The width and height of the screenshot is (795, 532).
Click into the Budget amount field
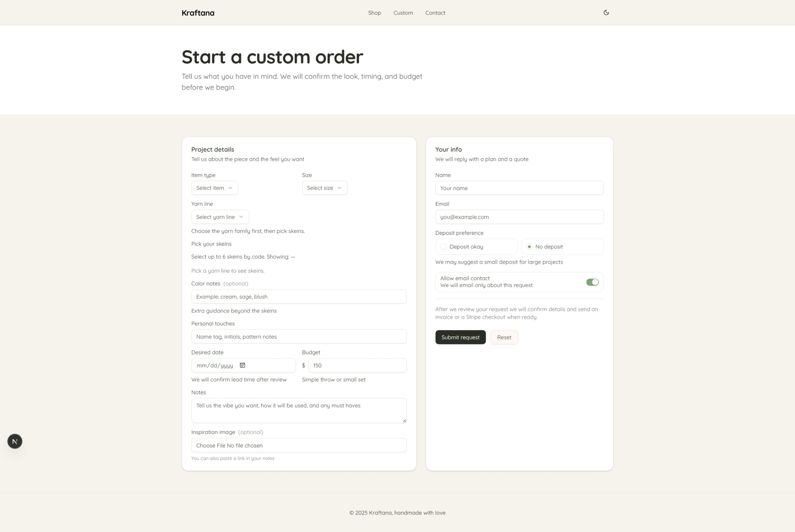[357, 366]
